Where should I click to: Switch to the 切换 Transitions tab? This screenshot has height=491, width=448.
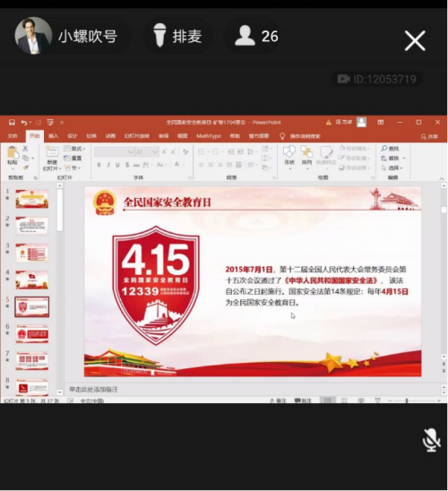(91, 136)
